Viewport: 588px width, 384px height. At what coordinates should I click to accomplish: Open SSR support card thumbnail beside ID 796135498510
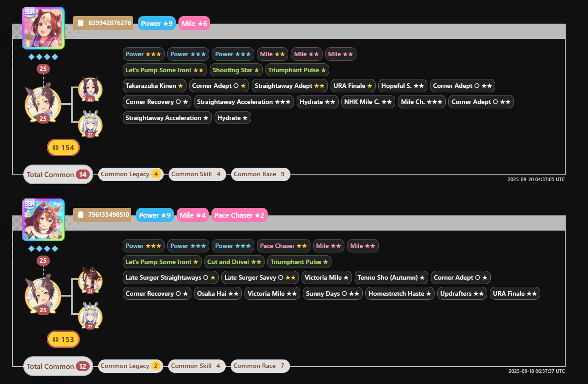tap(43, 219)
